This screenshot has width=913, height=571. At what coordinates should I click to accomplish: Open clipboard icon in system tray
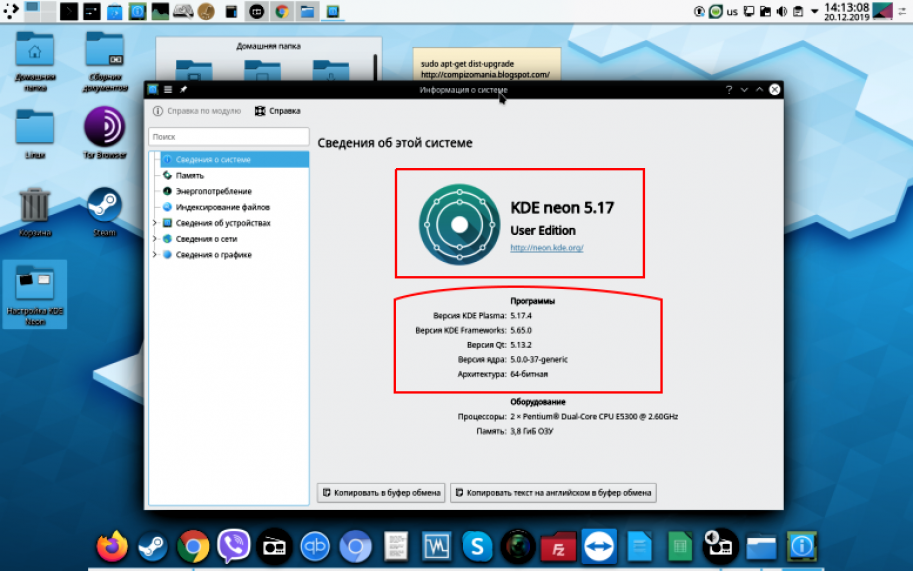(x=798, y=11)
